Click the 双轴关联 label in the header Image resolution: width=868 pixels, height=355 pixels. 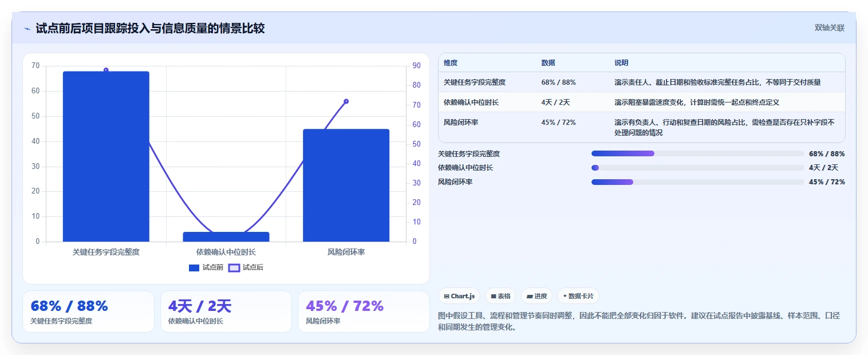point(830,27)
